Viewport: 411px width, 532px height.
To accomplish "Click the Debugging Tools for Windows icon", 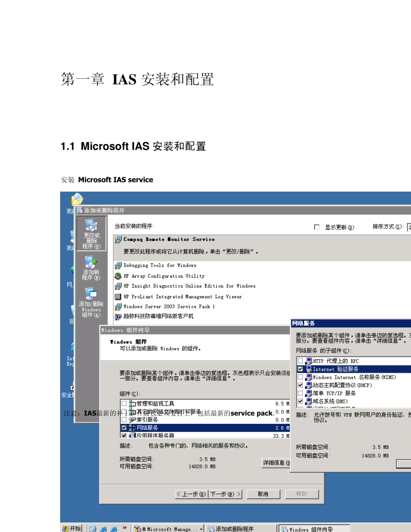I will pyautogui.click(x=118, y=266).
